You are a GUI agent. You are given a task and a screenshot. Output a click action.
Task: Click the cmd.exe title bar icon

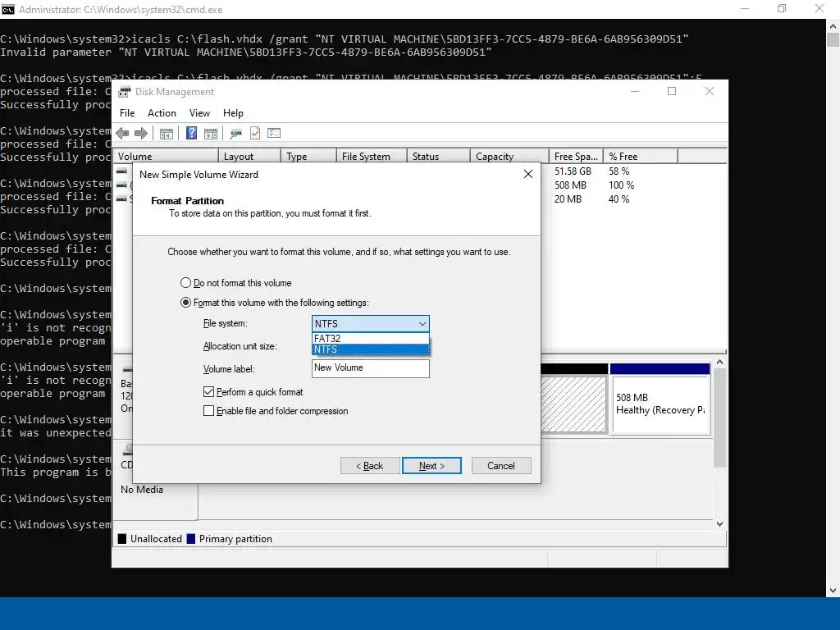coord(8,9)
